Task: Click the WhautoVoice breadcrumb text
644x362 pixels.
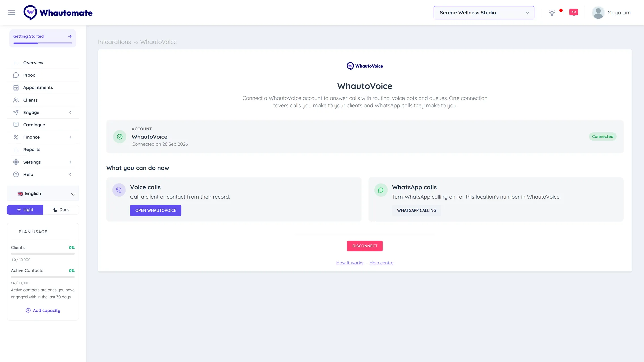Action: coord(158,42)
